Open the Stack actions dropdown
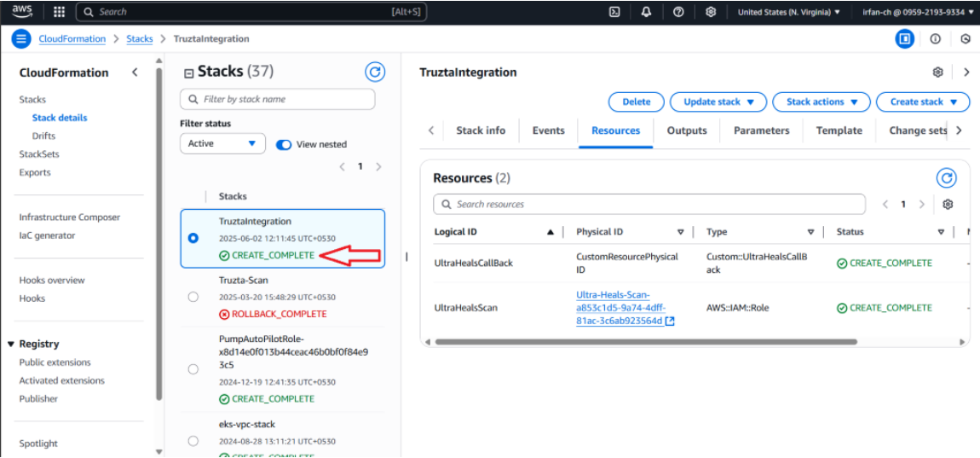This screenshot has height=458, width=980. point(821,102)
